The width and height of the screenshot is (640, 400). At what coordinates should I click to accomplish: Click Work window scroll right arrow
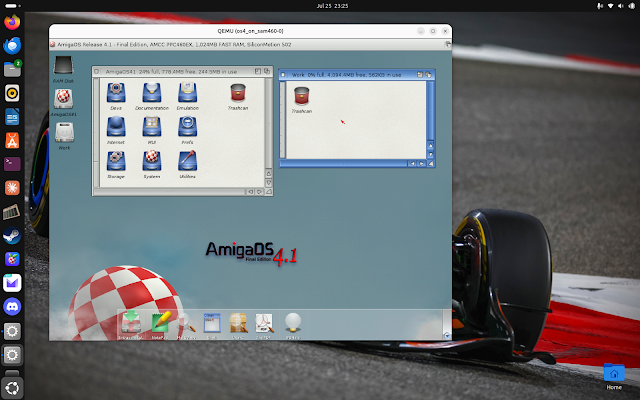click(x=421, y=163)
